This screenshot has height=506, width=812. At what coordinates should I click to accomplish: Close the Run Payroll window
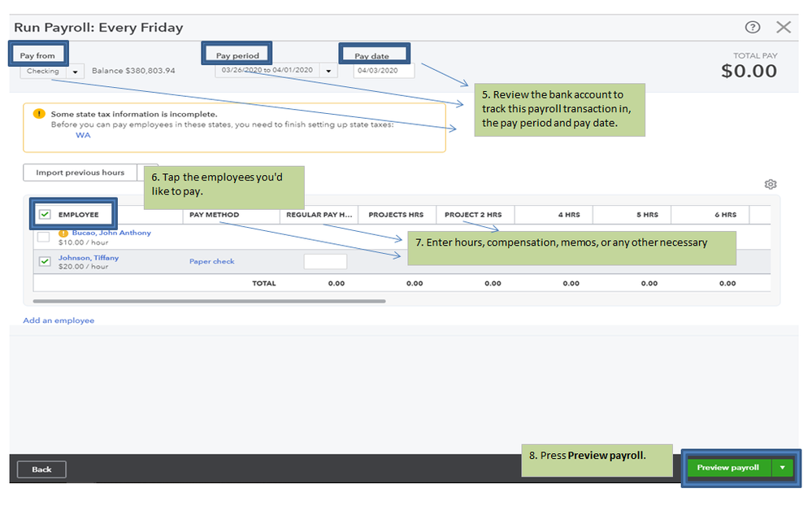pos(784,27)
